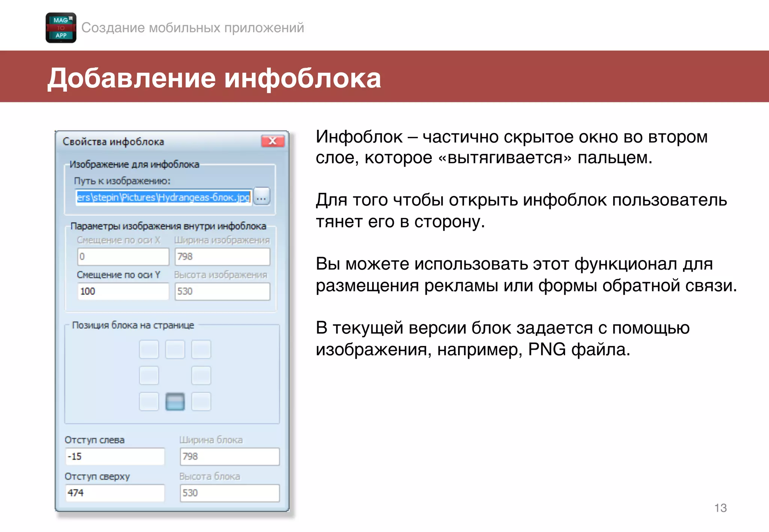
Task: Click the Создание мобильных приложений header text
Action: point(193,28)
